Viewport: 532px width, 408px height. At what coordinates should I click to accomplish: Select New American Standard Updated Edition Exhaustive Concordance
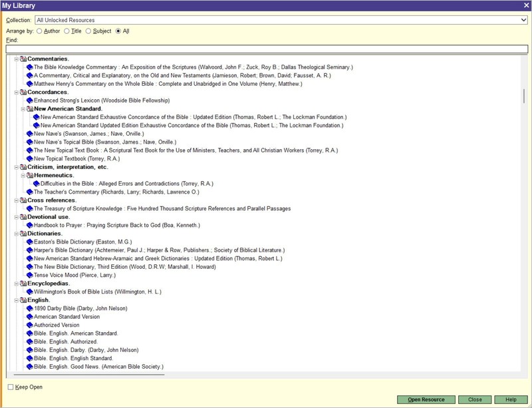pos(192,125)
